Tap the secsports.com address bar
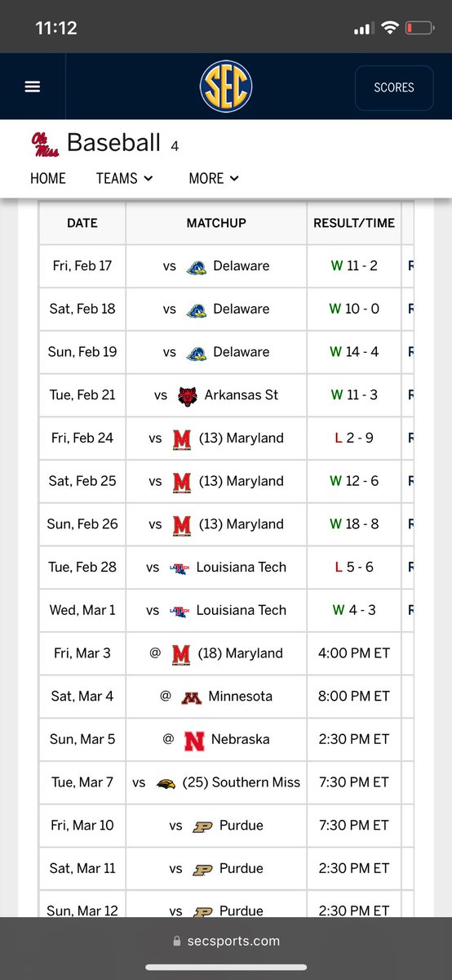Viewport: 452px width, 980px height. pos(226,941)
